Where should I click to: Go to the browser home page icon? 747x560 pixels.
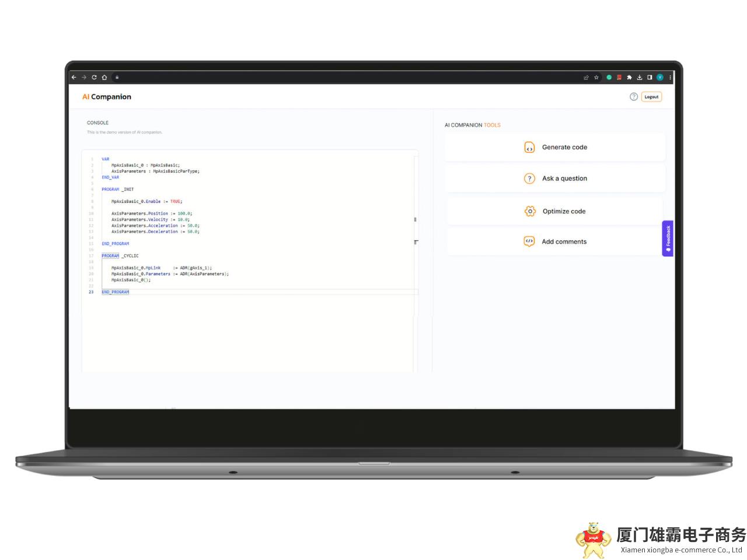point(104,77)
